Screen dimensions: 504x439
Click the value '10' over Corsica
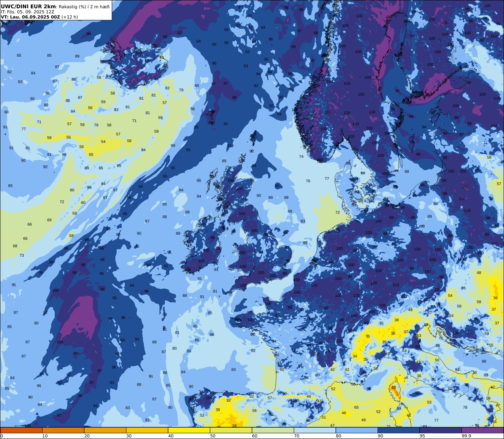(x=394, y=387)
